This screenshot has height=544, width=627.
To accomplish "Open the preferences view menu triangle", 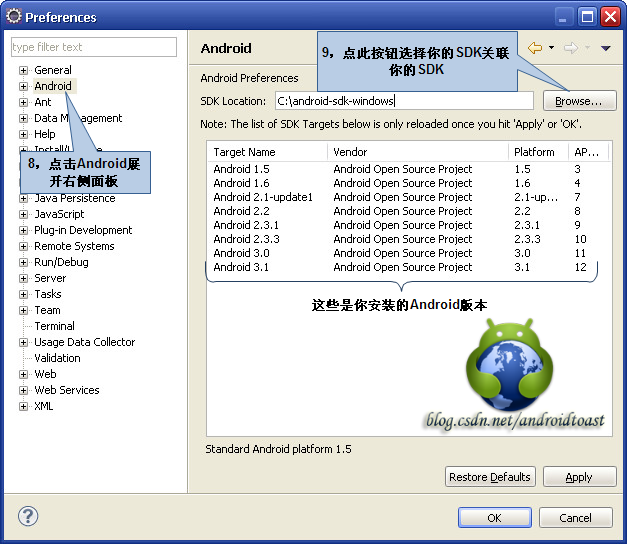I will coord(606,48).
